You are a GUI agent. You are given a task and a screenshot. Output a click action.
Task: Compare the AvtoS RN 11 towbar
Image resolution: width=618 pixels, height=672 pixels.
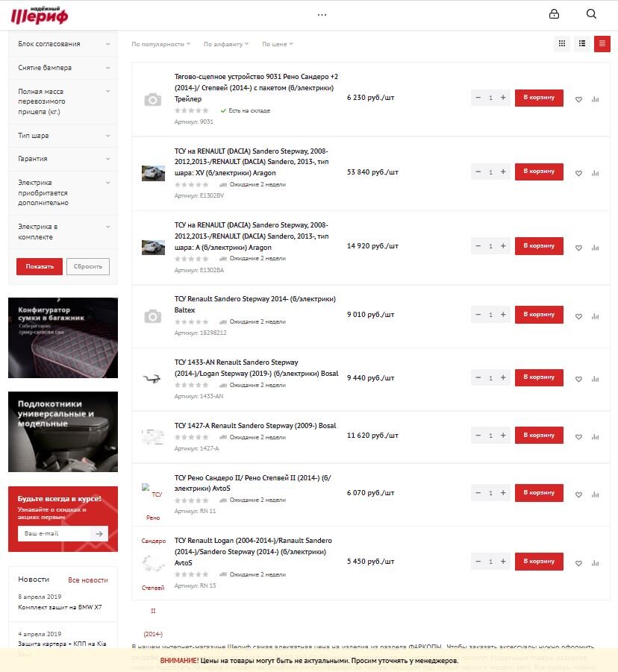tap(596, 494)
